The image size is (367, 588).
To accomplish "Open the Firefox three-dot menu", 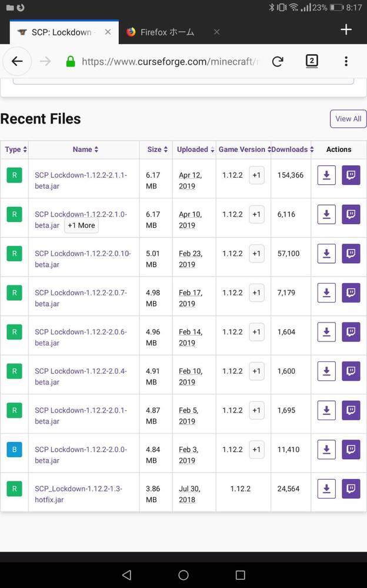I will [x=346, y=61].
